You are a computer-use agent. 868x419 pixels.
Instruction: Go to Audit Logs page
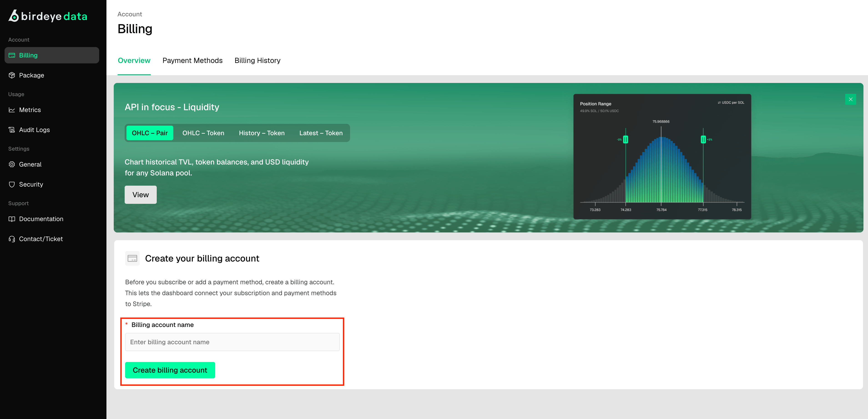pyautogui.click(x=52, y=130)
